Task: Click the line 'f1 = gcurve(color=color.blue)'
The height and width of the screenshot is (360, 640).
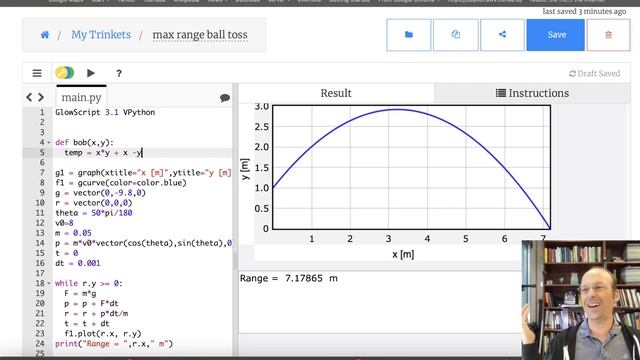Action: pos(121,182)
